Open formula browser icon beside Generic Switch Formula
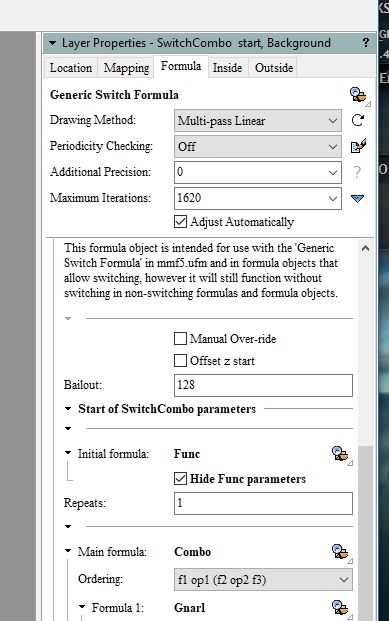 358,95
